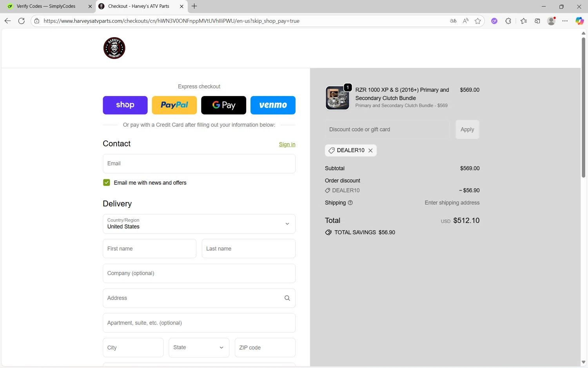Click the product title RZR 1000 XP & S
The image size is (588, 368).
coord(402,94)
